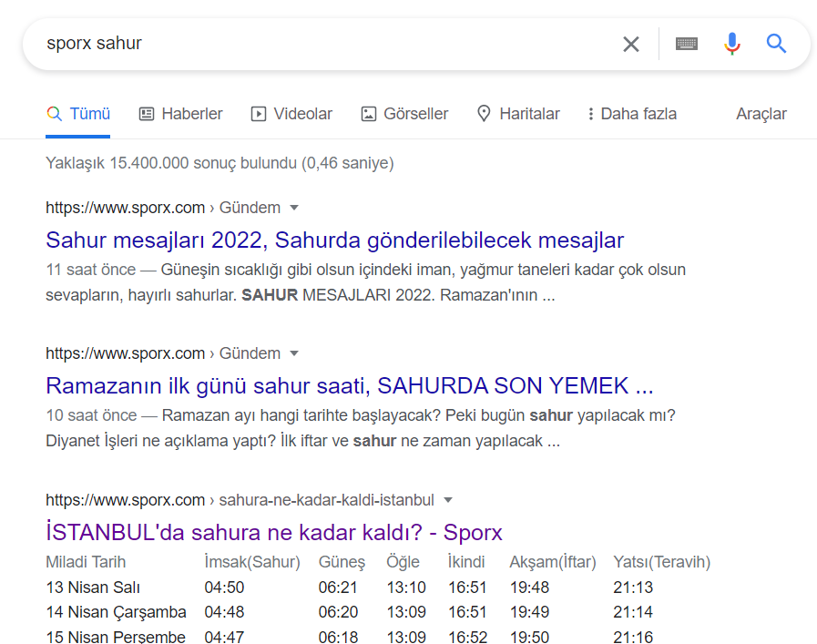Submit search with the magnifier icon
This screenshot has width=817, height=644.
(776, 44)
